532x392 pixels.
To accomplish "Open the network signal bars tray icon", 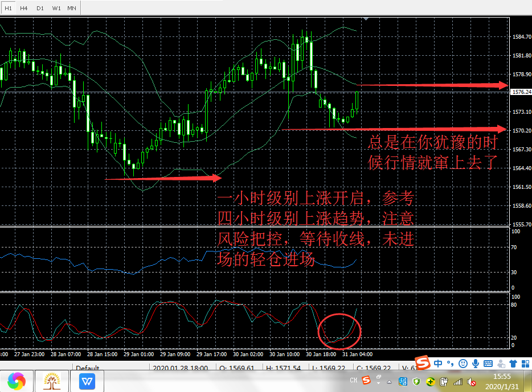I will [458, 382].
